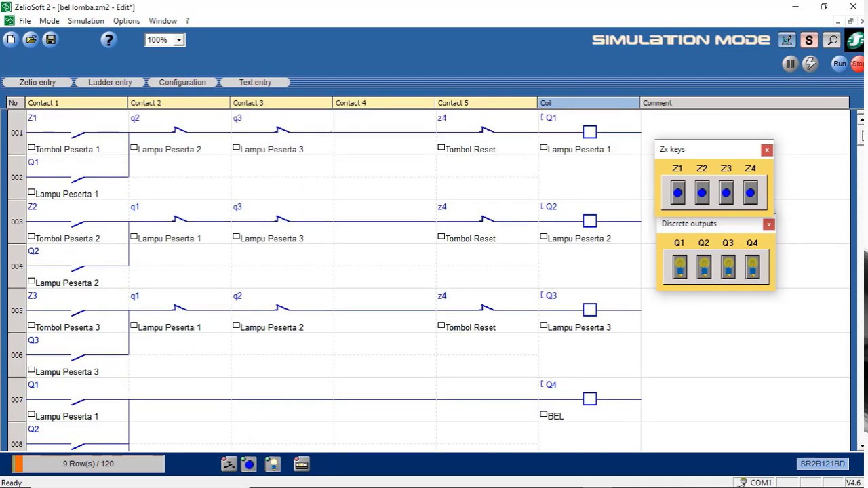Screen dimensions: 868x488
Task: Tick the checkbox beside BEL comment
Action: point(544,414)
